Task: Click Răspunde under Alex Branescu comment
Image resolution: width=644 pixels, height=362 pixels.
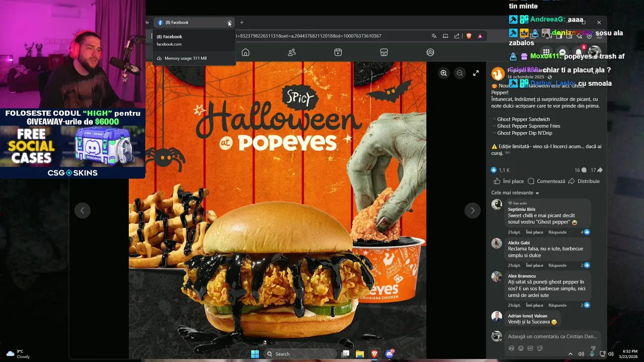Action: [557, 305]
